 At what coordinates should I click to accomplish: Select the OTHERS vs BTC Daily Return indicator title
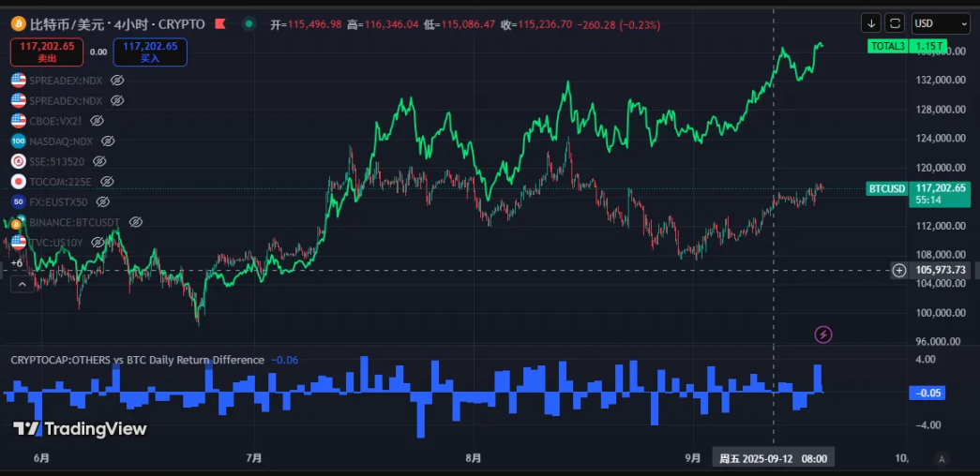click(137, 360)
